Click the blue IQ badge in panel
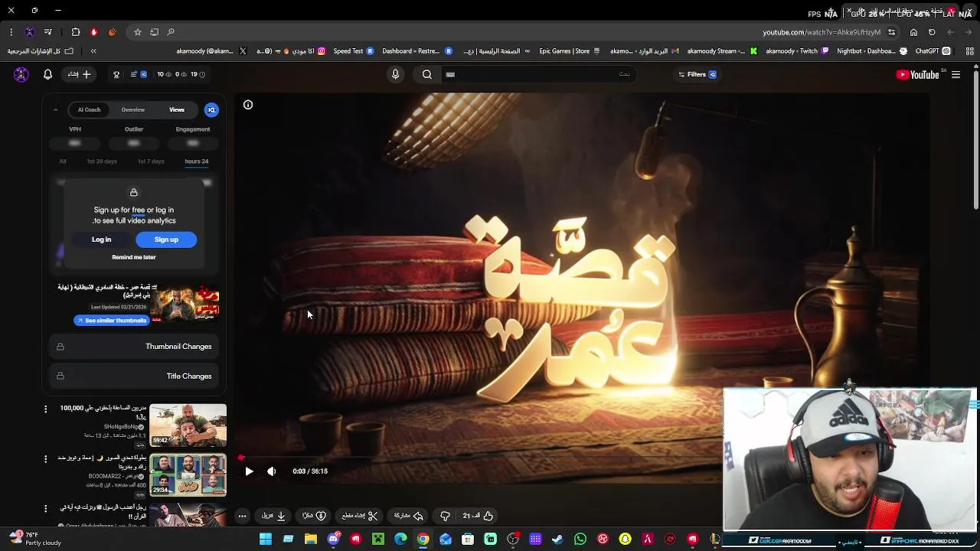This screenshot has height=551, width=980. pyautogui.click(x=211, y=109)
